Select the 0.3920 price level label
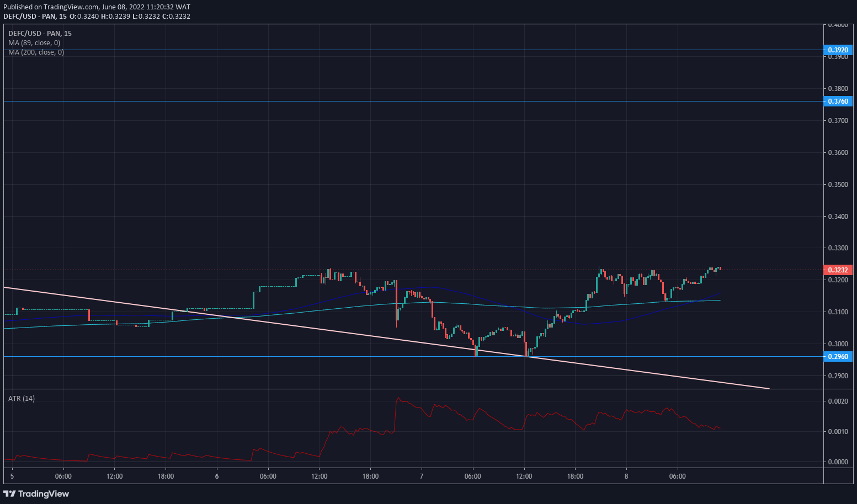 pyautogui.click(x=838, y=50)
